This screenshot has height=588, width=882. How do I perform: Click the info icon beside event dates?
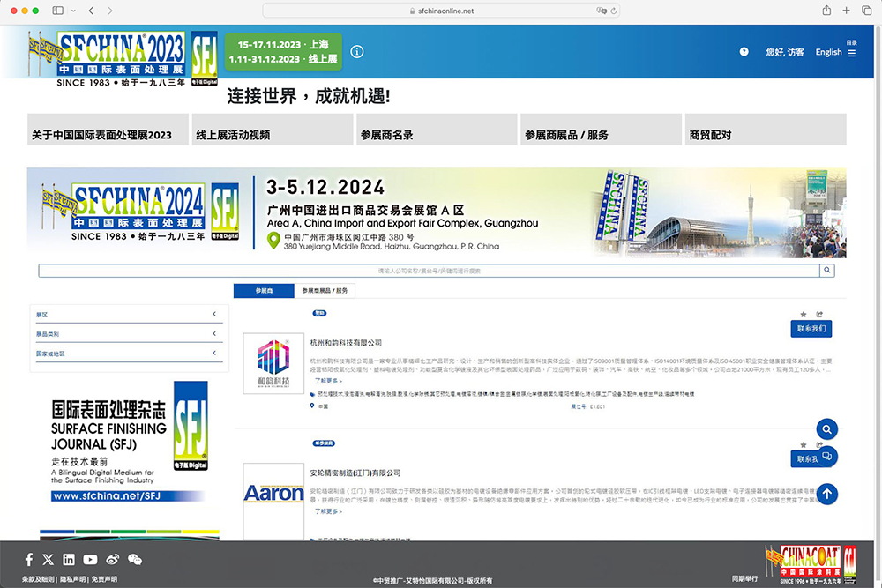(356, 52)
